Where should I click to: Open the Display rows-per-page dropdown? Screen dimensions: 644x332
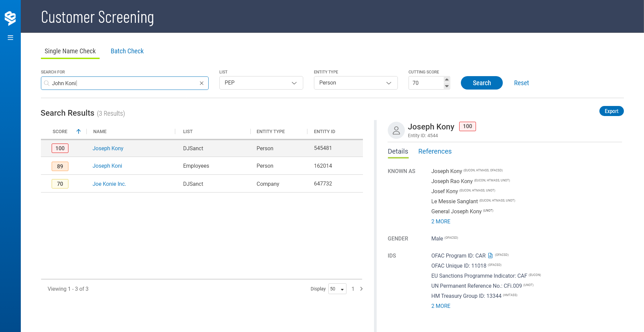(337, 289)
